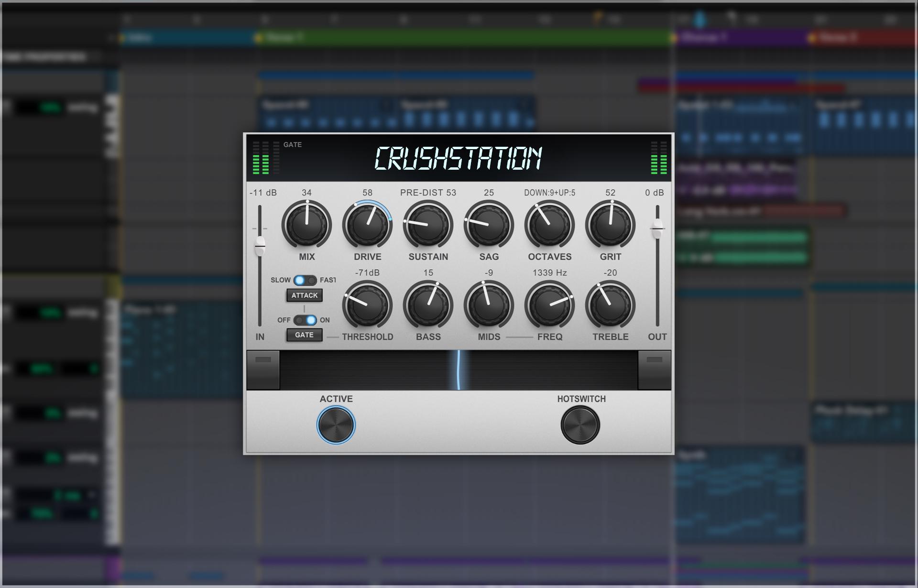Click the TREBLE value -20
The height and width of the screenshot is (588, 918).
(610, 273)
